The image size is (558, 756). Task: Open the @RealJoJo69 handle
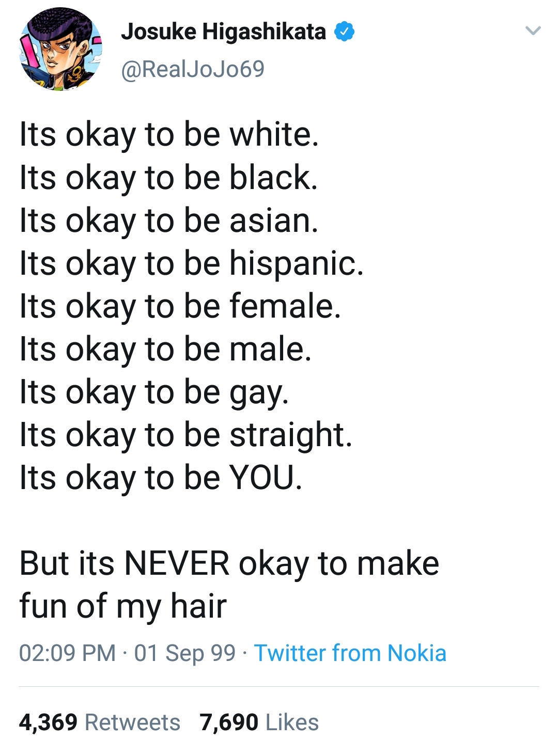point(192,69)
